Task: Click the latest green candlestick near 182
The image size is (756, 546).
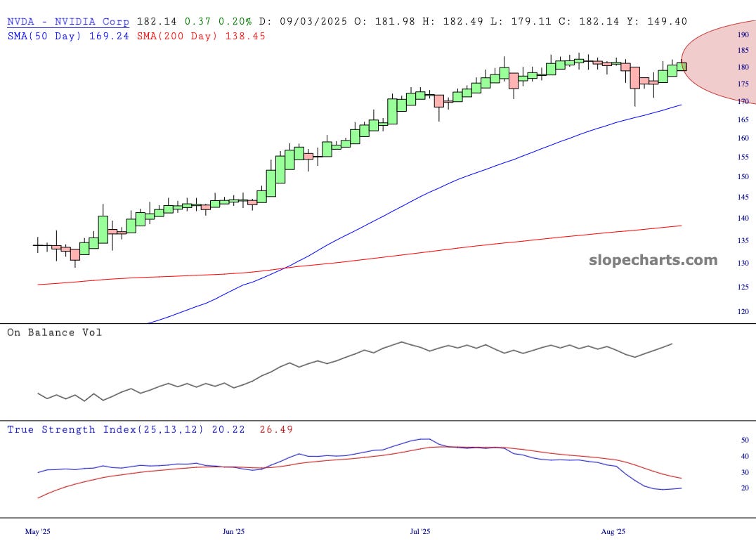Action: 682,66
